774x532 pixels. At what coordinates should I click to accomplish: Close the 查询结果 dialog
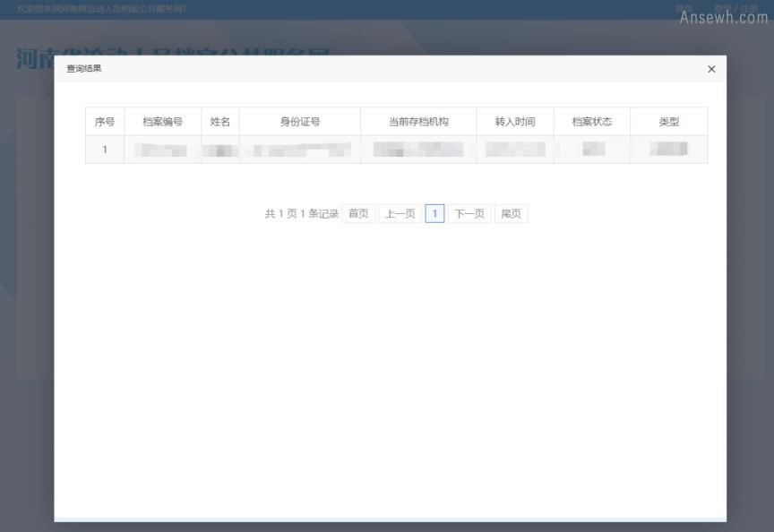coord(711,69)
